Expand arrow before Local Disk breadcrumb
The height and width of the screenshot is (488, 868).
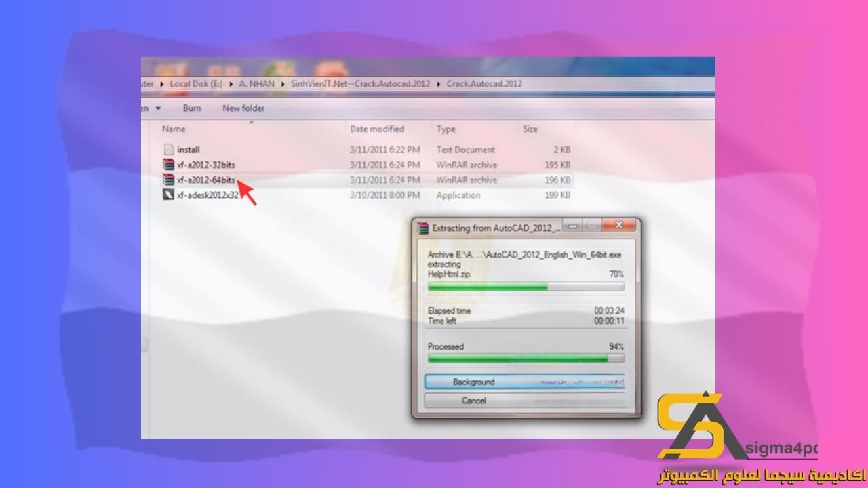(x=162, y=84)
